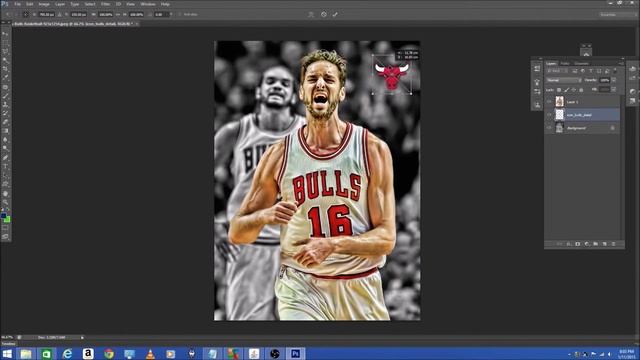Hide the icon_bulls_detail layer eye icon
The width and height of the screenshot is (640, 360).
click(x=549, y=115)
